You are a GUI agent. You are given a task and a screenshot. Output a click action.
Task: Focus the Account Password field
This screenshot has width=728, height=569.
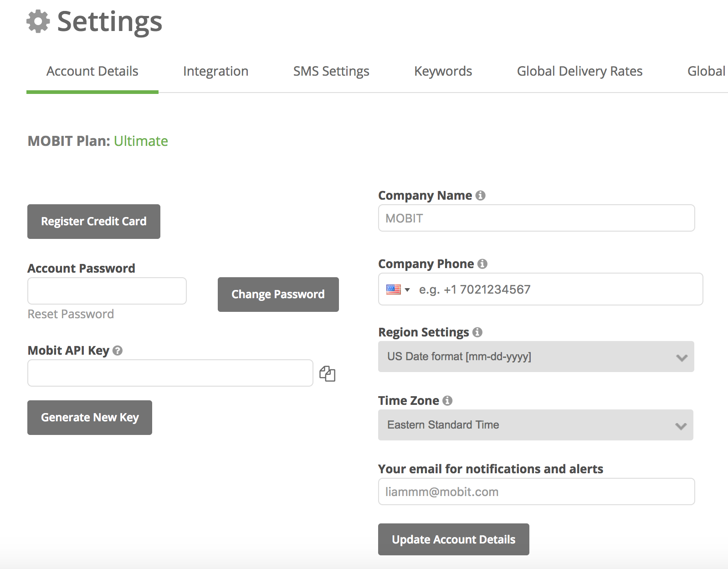click(107, 291)
